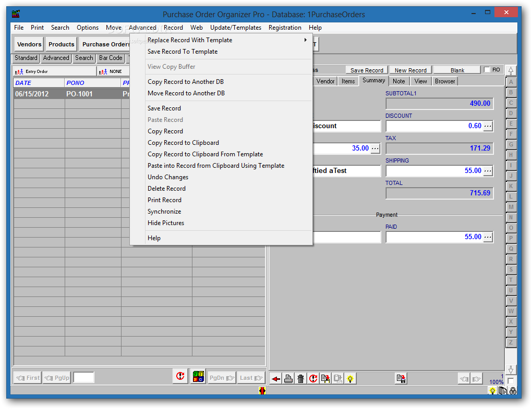This screenshot has height=409, width=532.
Task: Click the printer icon in record toolbar
Action: [x=288, y=378]
